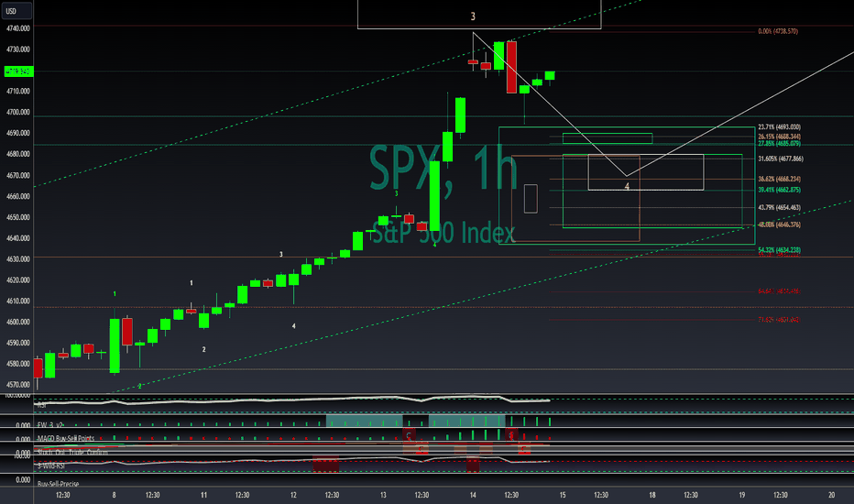Click the 4670.000 price axis label
Screen dimensions: 854x504
18,175
